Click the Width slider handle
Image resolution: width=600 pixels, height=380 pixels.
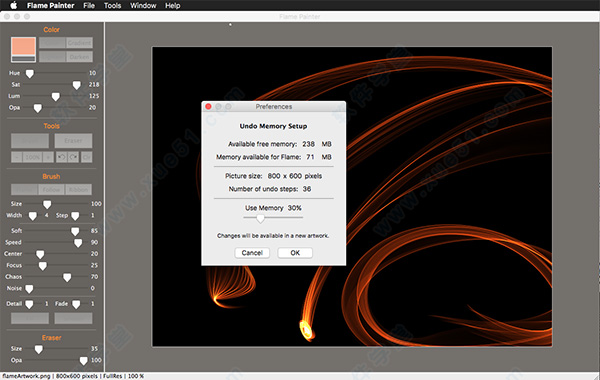[33, 216]
